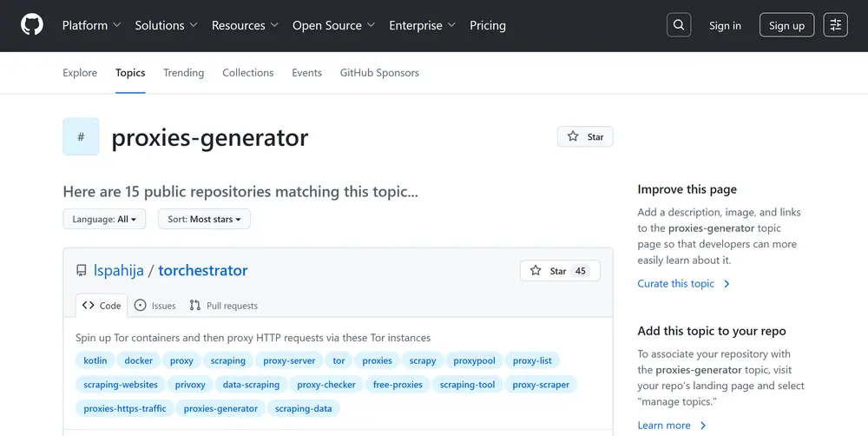Open the Collections tab
The width and height of the screenshot is (868, 436).
coord(248,73)
